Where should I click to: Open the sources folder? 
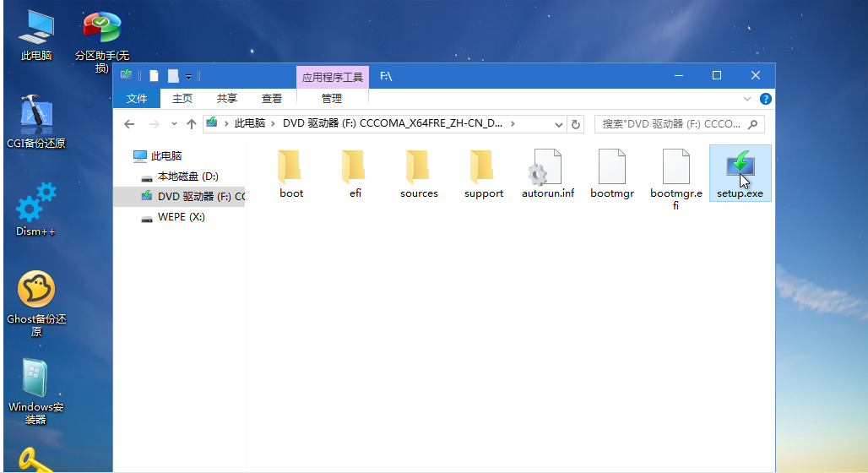[x=419, y=171]
